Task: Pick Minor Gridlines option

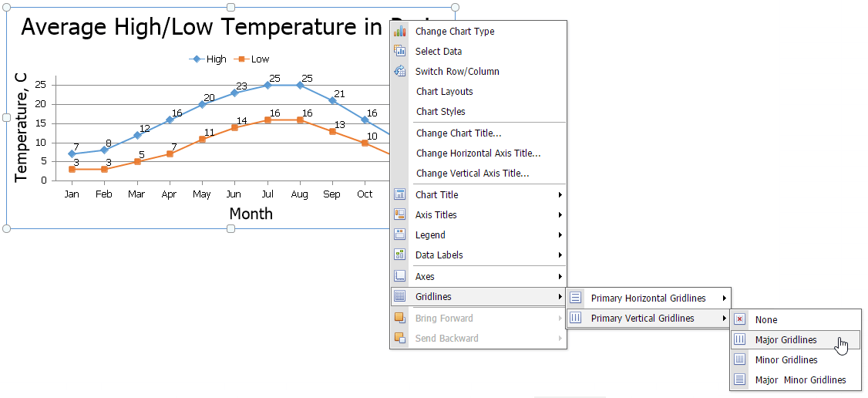Action: click(786, 360)
